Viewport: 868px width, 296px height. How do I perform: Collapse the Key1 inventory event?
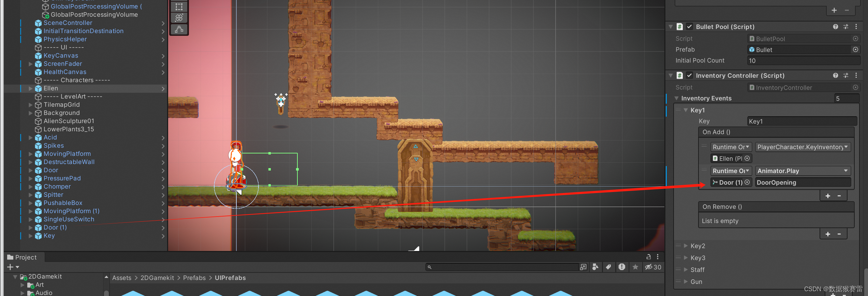click(x=686, y=110)
